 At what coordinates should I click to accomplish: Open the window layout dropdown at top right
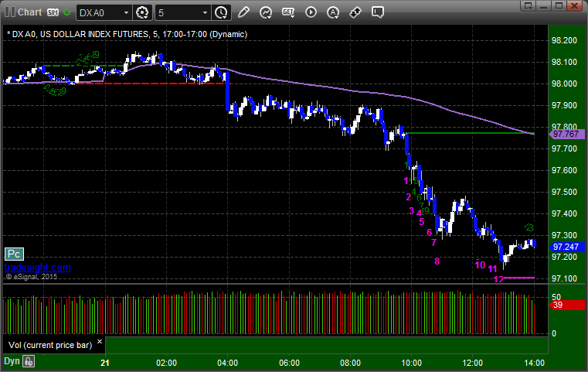pos(529,5)
